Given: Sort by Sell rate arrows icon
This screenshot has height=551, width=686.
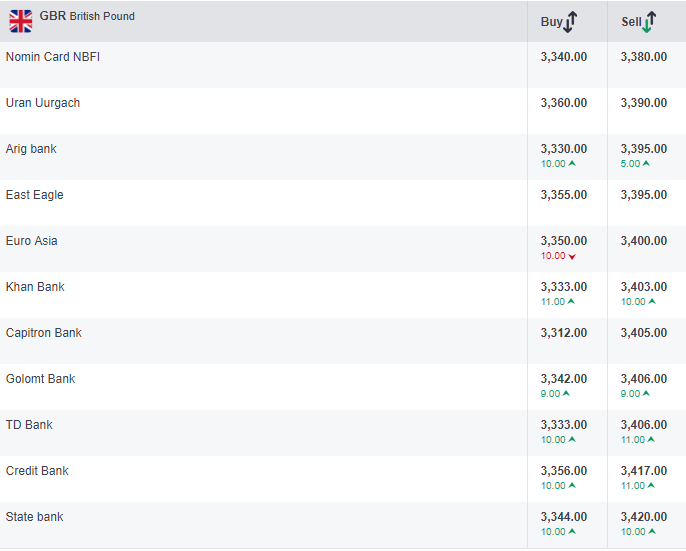Looking at the screenshot, I should pyautogui.click(x=650, y=21).
